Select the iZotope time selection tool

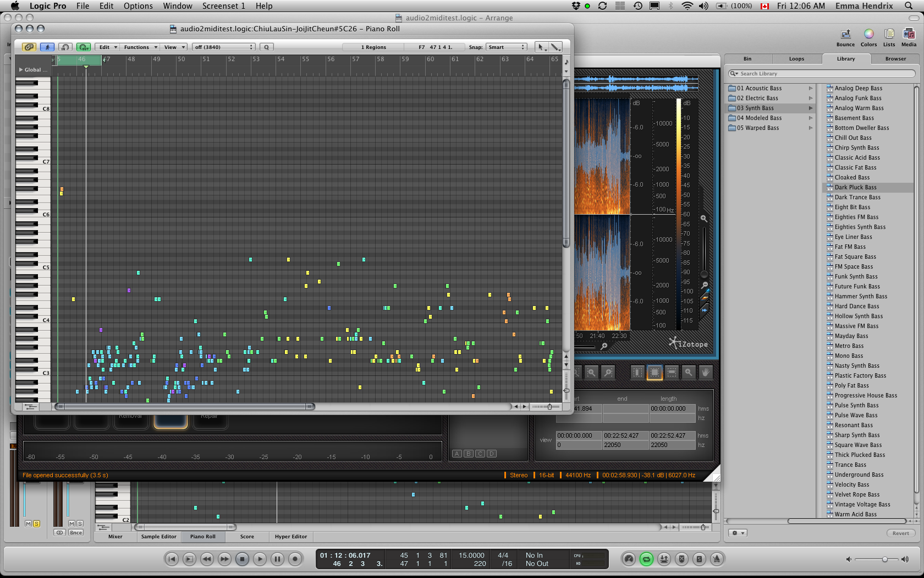tap(637, 373)
